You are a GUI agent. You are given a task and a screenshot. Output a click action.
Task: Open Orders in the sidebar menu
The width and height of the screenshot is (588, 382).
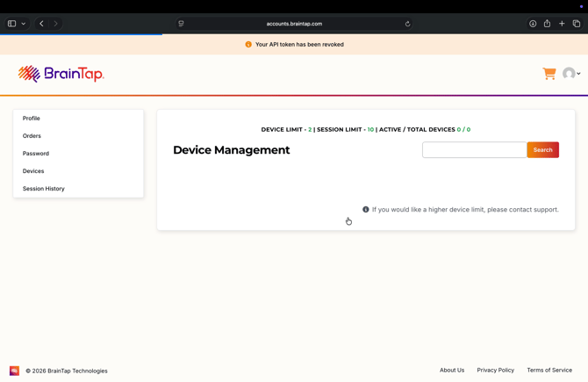point(32,136)
